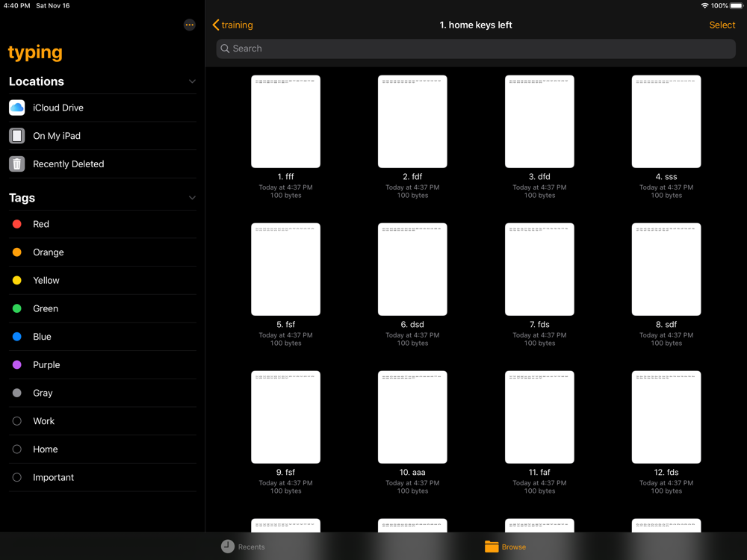Click the Locations section heading

(x=36, y=81)
